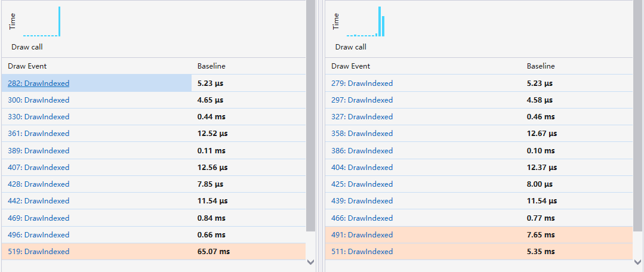The width and height of the screenshot is (644, 272).
Task: Select the 12.67 µs baseline value
Action: 542,134
